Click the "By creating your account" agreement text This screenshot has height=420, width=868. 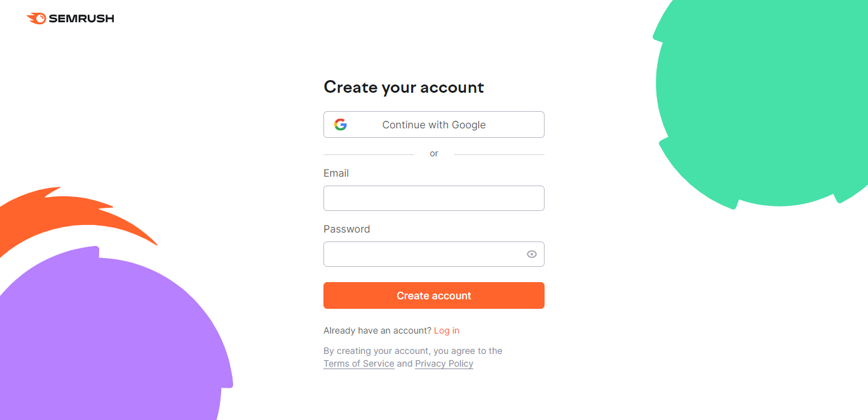coord(413,351)
